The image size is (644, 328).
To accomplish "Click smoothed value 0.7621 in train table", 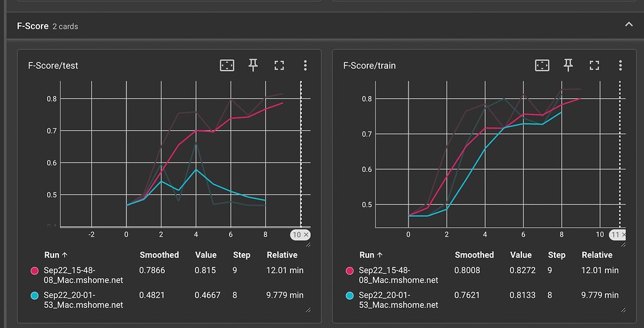I will coord(467,295).
